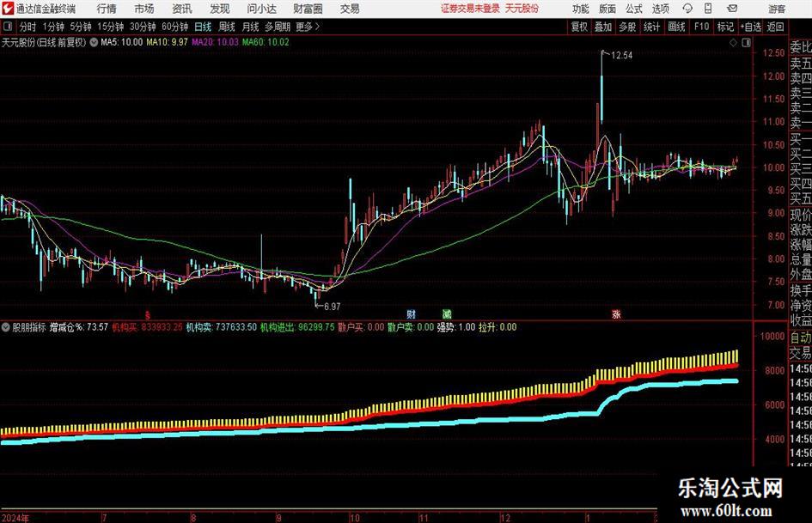Viewport: 812px width, 523px height.
Task: Toggle the right info panel icon
Action: [x=746, y=43]
